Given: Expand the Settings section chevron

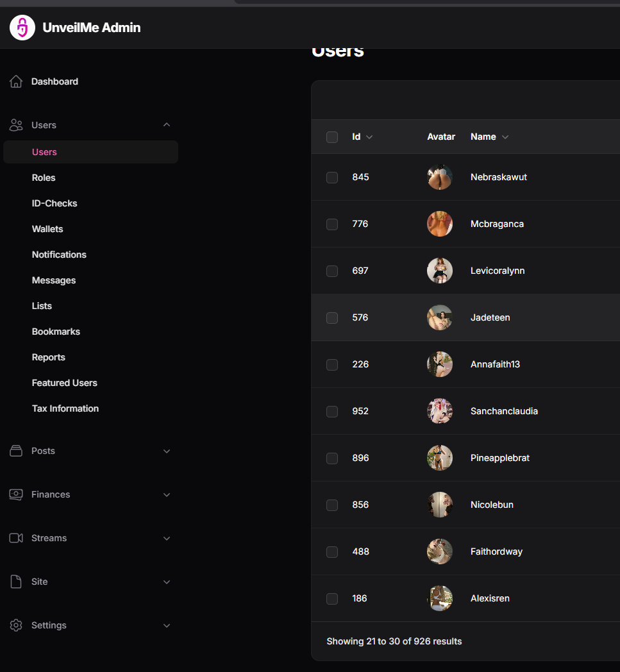Looking at the screenshot, I should (167, 625).
